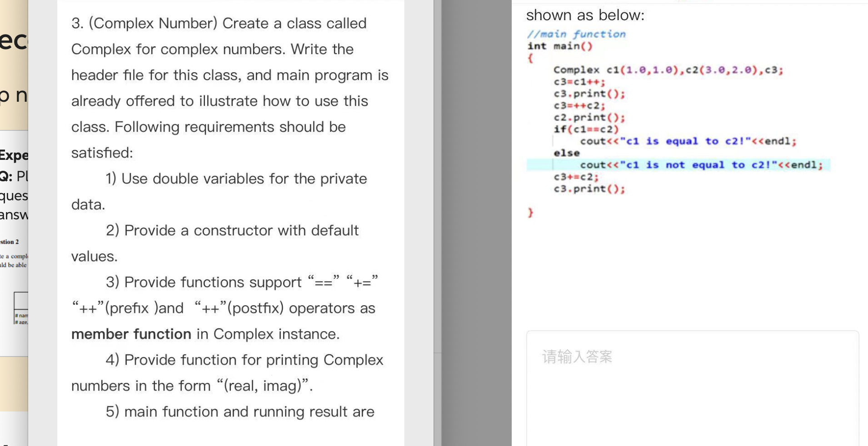Click the small table thumbnail in left sidebar

pos(21,308)
